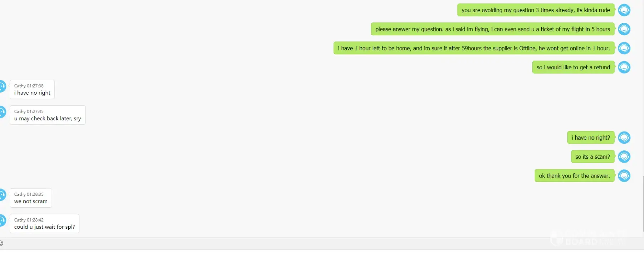
Task: Click the avatar next to 'so its a scam?'
Action: click(x=624, y=157)
